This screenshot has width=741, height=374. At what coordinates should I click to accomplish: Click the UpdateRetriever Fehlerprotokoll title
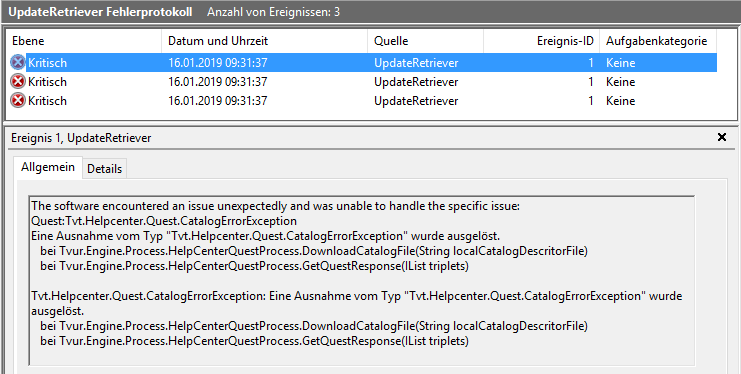click(x=100, y=12)
